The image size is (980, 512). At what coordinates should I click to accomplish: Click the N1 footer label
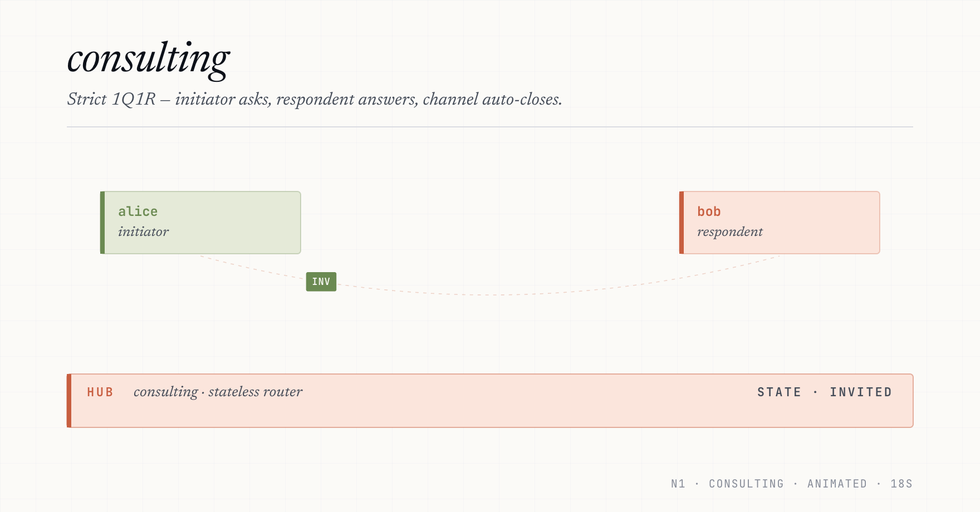tap(678, 484)
